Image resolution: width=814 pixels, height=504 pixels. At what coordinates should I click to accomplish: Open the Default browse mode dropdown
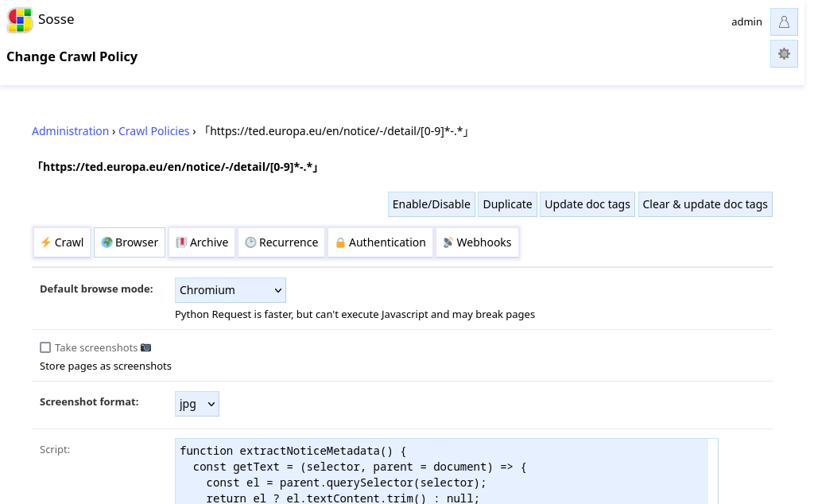point(231,290)
